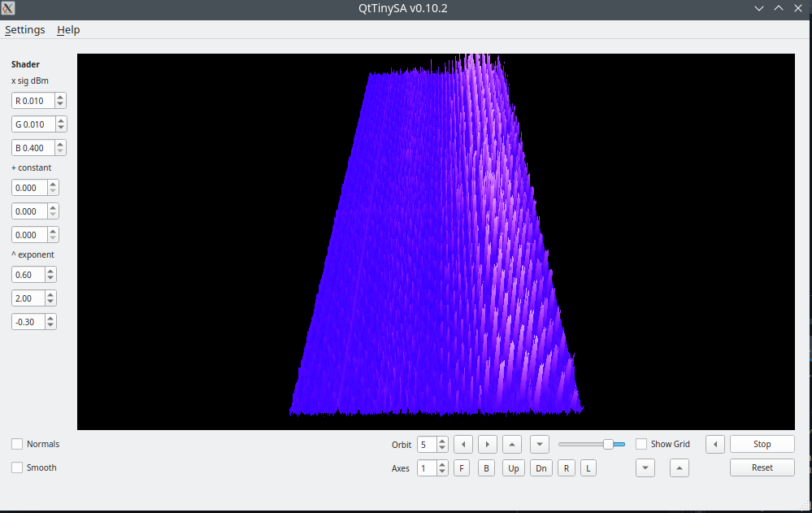Click the left arrow button beside Stop
Image resolution: width=812 pixels, height=513 pixels.
715,444
